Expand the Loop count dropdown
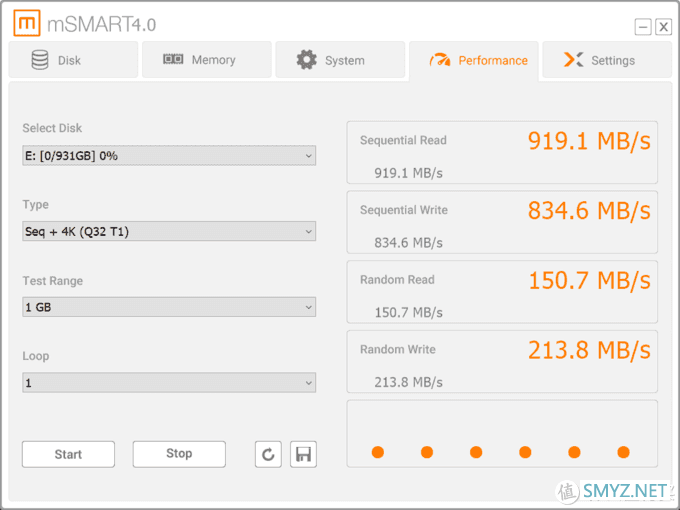 pyautogui.click(x=169, y=382)
